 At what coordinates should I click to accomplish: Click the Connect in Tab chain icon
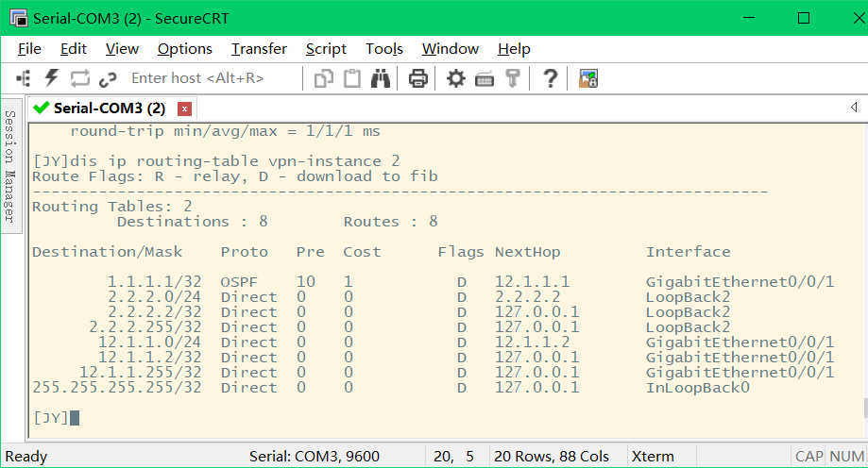click(x=108, y=79)
